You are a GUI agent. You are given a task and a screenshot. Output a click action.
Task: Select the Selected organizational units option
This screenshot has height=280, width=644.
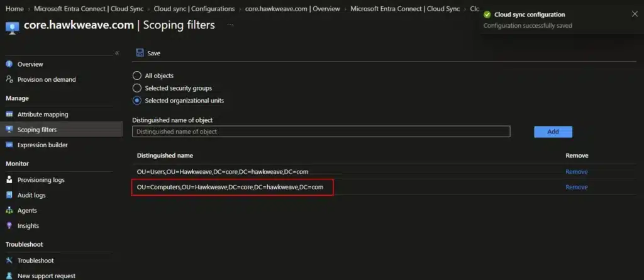[137, 100]
